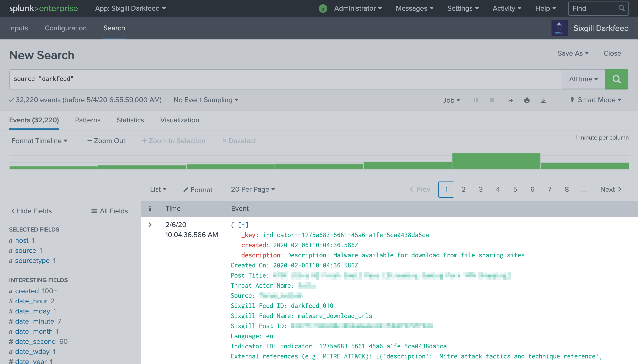Click the malware_download_urls feed name value
638x364 pixels.
tap(335, 316)
